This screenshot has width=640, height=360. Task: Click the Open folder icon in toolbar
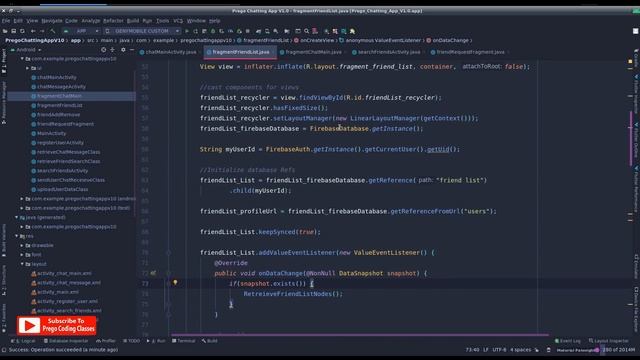(x=5, y=31)
